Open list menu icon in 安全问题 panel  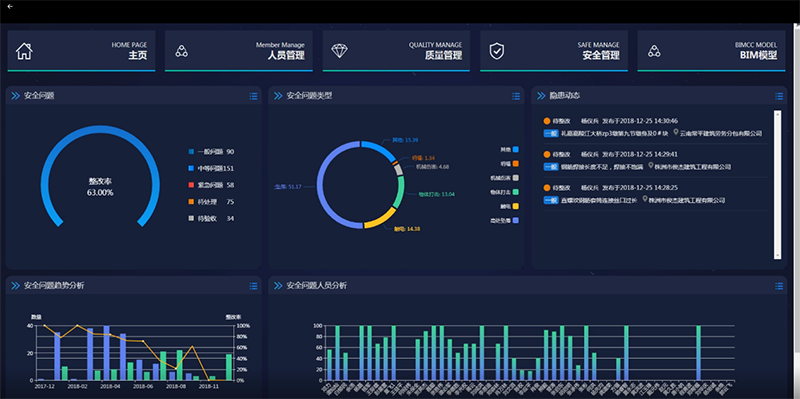[254, 96]
